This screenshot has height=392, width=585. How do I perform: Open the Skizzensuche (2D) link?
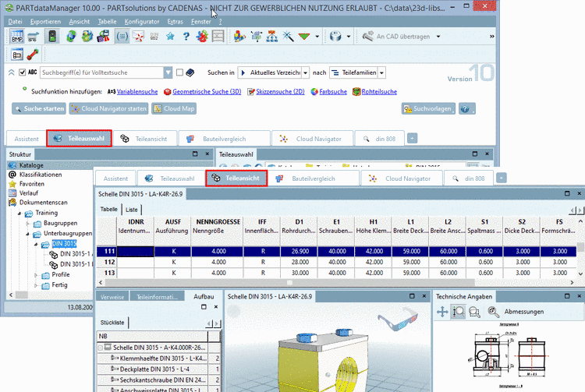point(280,92)
